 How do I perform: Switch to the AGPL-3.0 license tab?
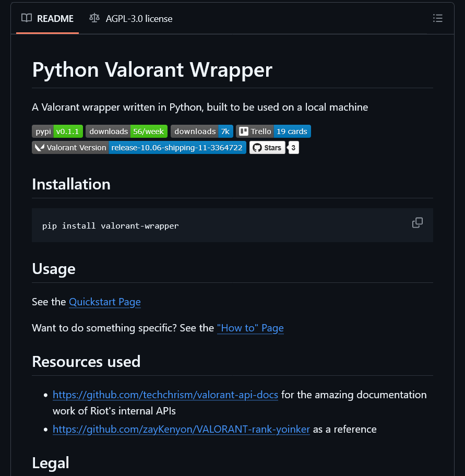pyautogui.click(x=131, y=19)
